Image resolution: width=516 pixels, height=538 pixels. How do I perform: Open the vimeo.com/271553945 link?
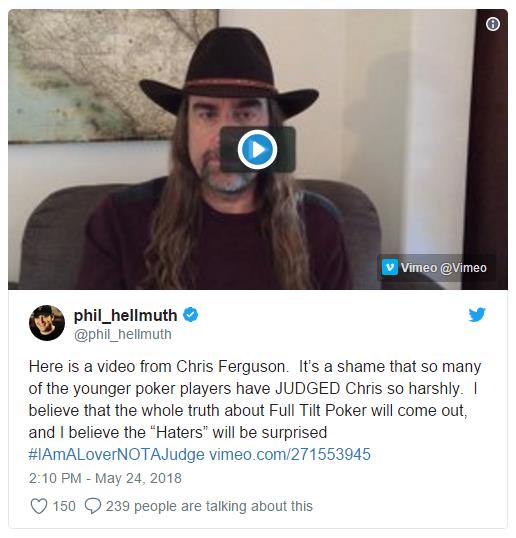[290, 454]
